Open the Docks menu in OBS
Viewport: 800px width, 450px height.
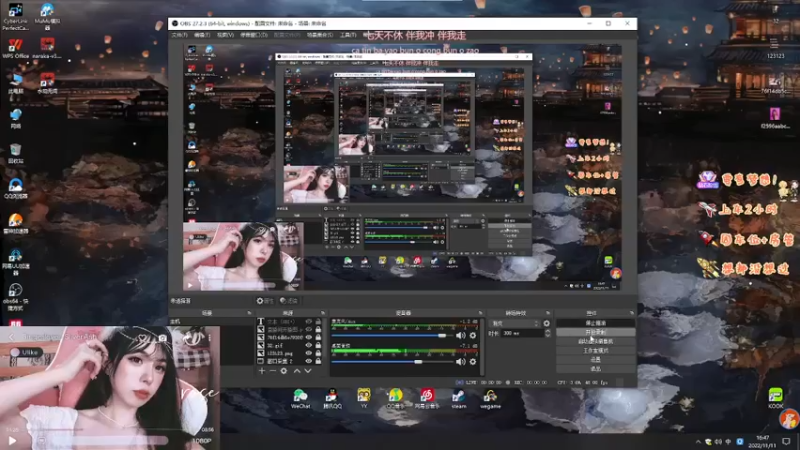[x=254, y=35]
